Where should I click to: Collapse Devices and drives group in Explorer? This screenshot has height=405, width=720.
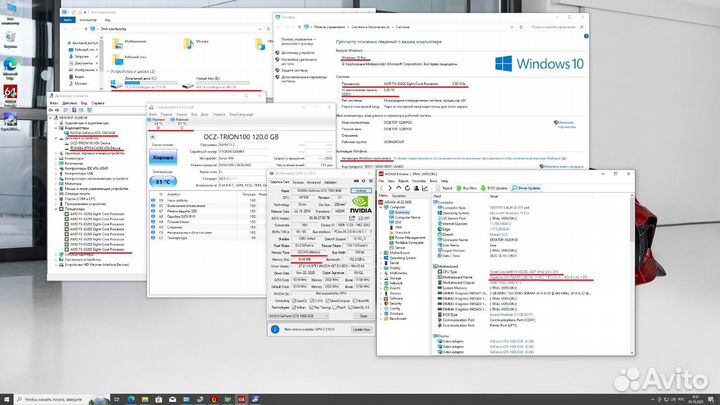(108, 72)
